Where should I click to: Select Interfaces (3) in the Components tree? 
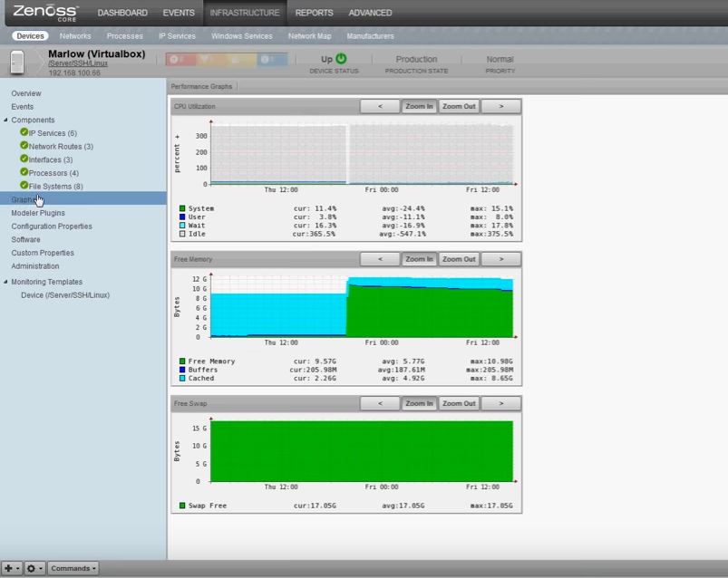[51, 159]
